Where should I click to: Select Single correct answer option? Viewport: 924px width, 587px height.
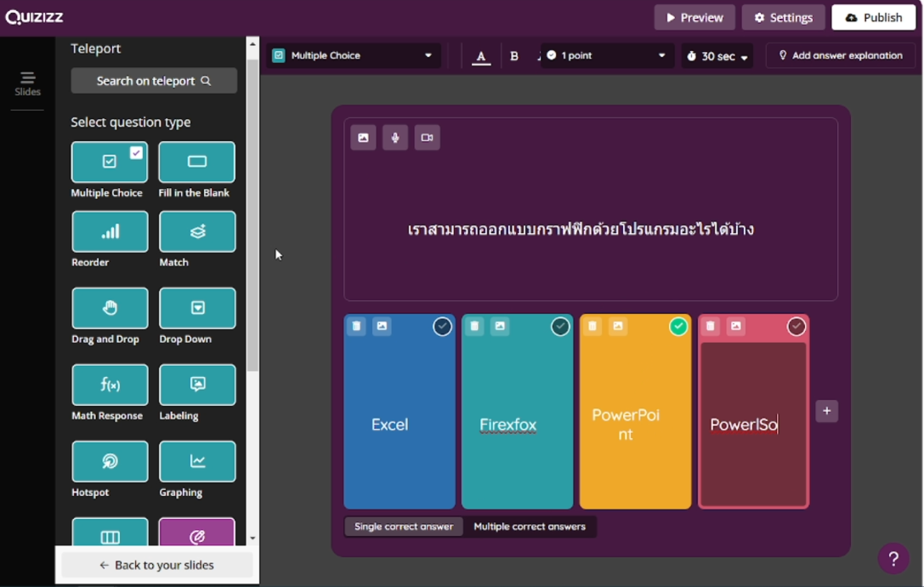point(404,527)
